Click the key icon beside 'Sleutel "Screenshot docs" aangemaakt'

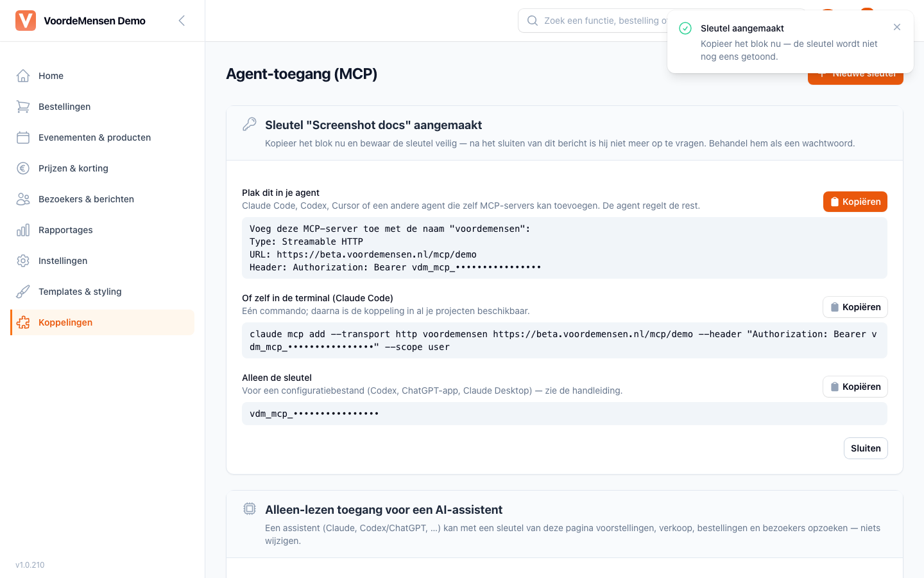250,124
